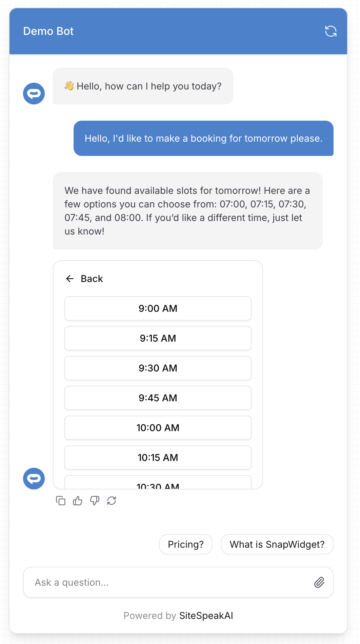Book the 10:00 AM slot
The height and width of the screenshot is (644, 360).
pos(158,428)
